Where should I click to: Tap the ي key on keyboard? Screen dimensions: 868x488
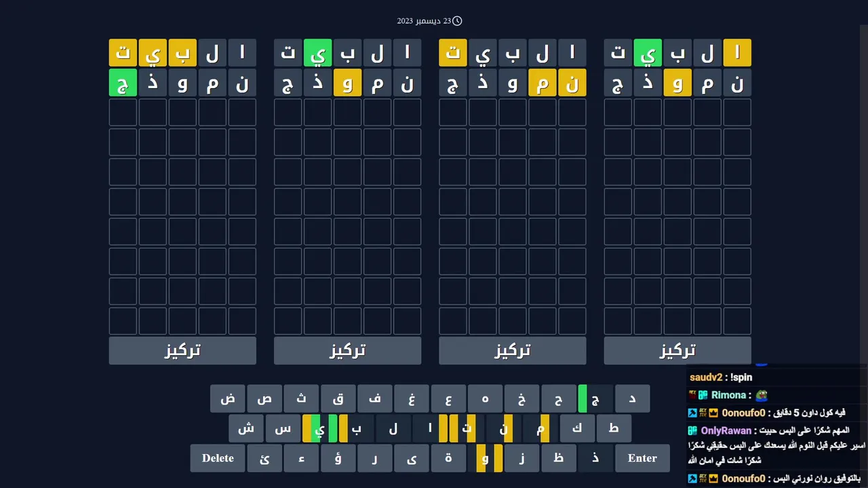point(319,428)
